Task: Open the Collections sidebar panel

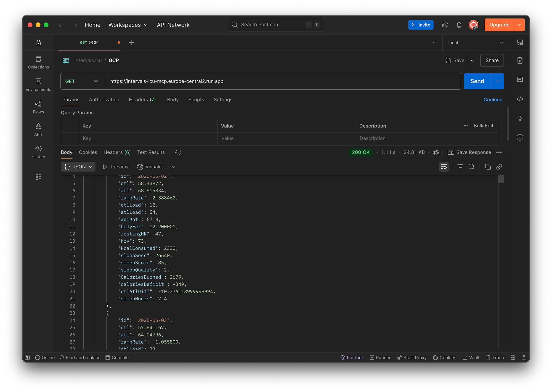Action: 38,62
